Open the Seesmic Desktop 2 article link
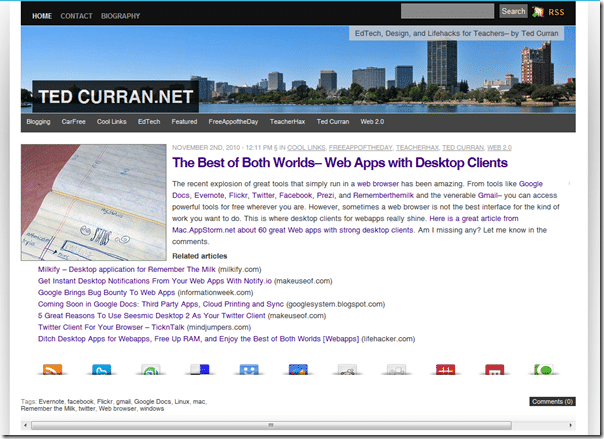 click(151, 315)
